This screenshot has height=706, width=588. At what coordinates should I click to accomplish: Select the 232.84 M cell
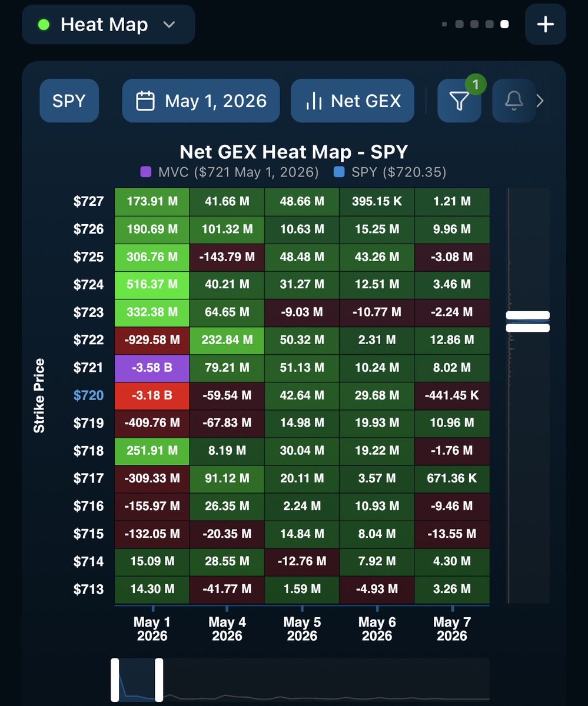click(x=227, y=340)
